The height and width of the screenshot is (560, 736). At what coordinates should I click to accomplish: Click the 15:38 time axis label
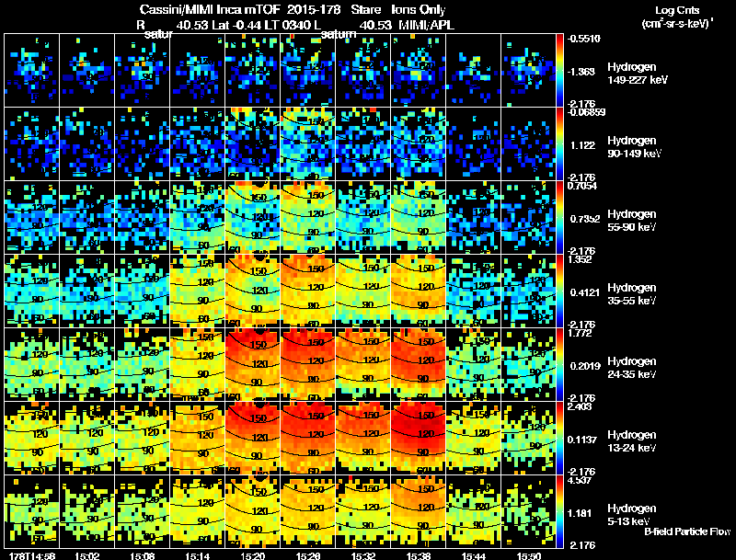coord(418,555)
